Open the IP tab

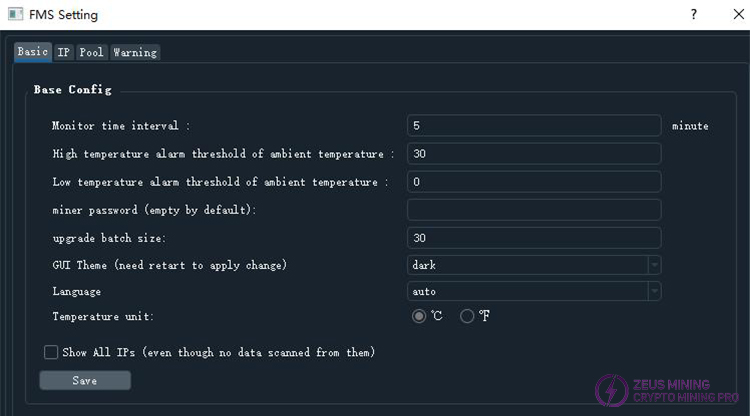coord(64,52)
